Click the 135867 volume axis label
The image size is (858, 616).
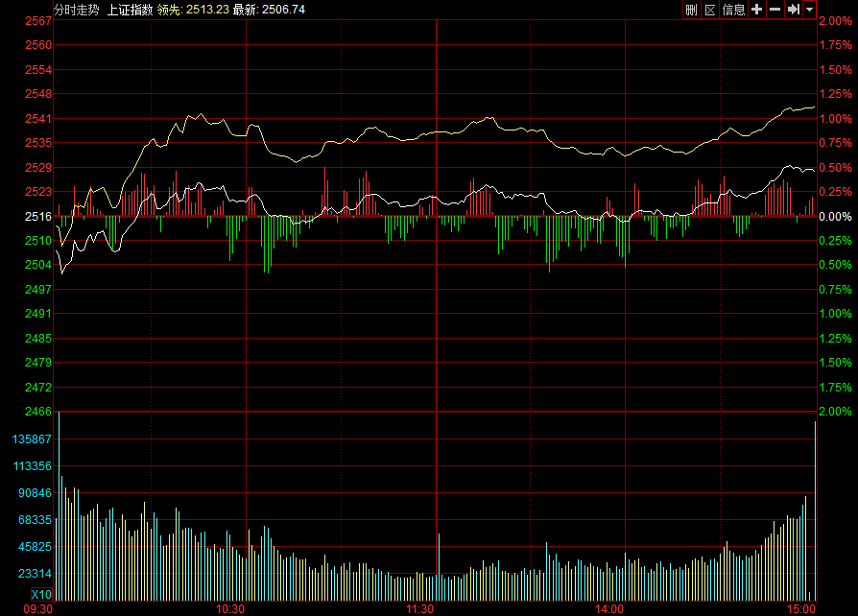coord(33,439)
